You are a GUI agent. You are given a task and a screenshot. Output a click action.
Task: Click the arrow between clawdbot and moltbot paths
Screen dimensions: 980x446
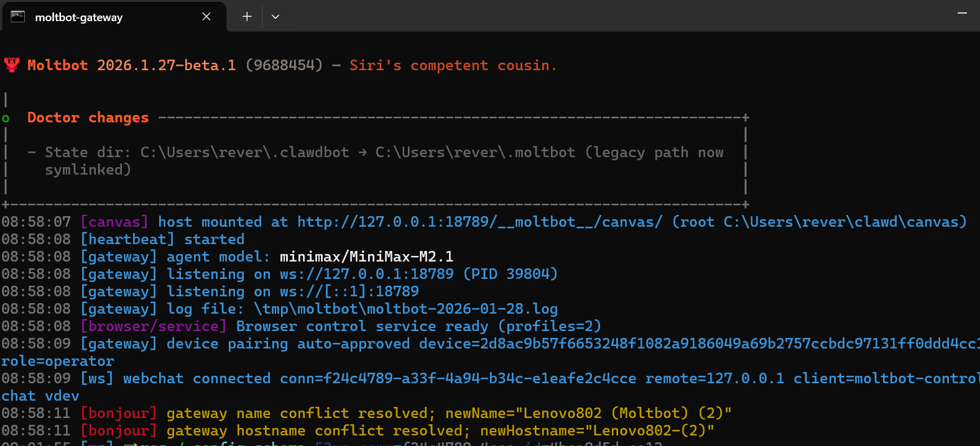coord(363,152)
